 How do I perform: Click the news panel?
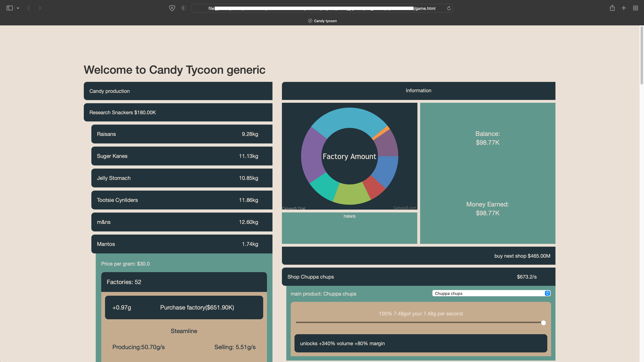[x=350, y=228]
